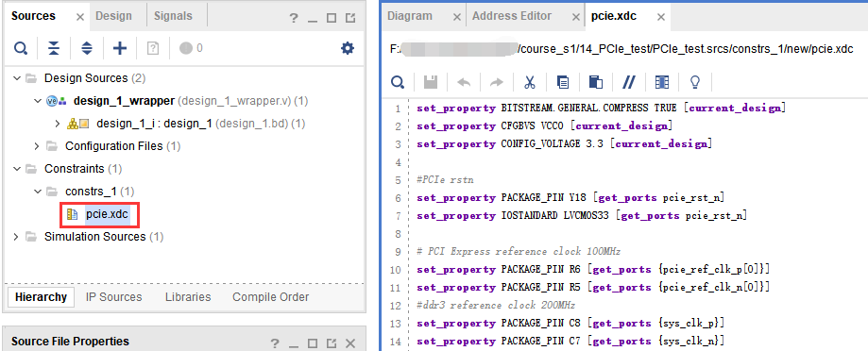Open the Diagram tab
Screen dimensions: 868x351
[x=410, y=16]
